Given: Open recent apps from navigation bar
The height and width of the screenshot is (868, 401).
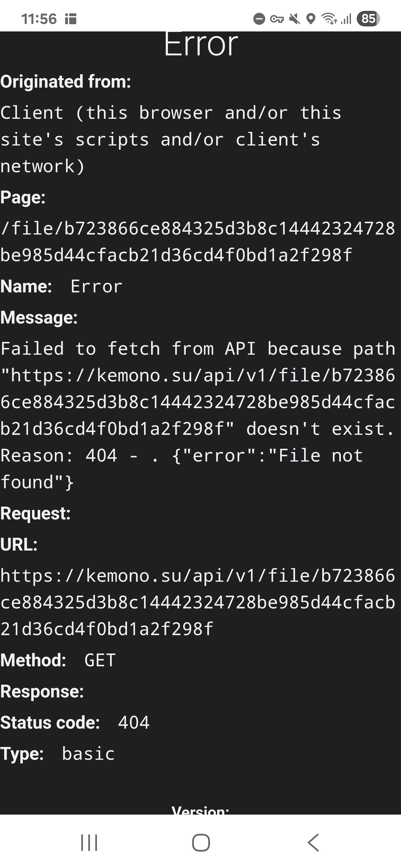Looking at the screenshot, I should pos(89,843).
